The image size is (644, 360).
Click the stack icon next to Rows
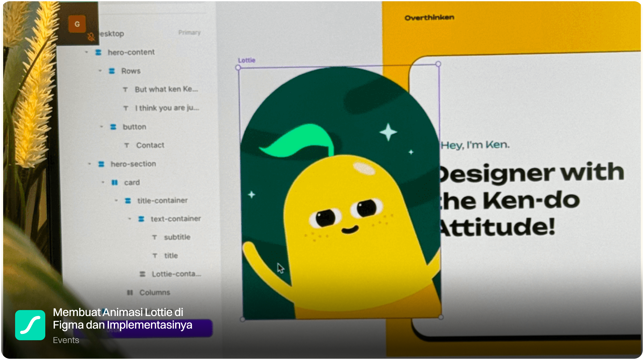point(112,71)
